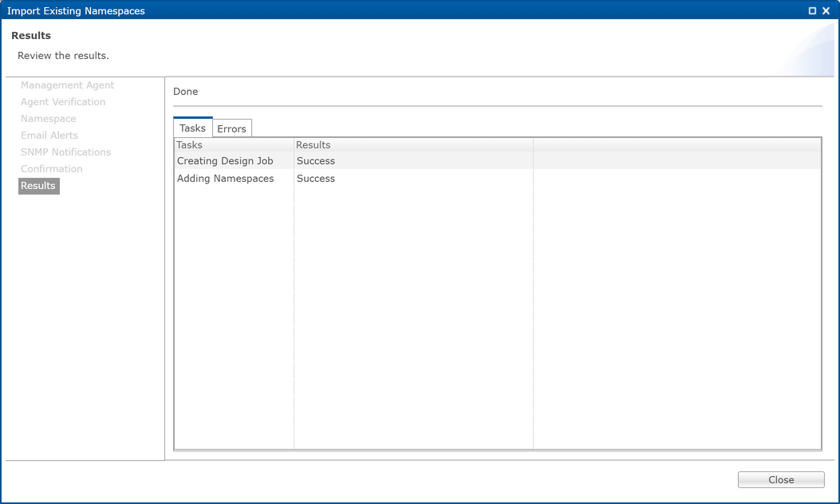
Task: Click the 'Review the results.' text
Action: [63, 56]
